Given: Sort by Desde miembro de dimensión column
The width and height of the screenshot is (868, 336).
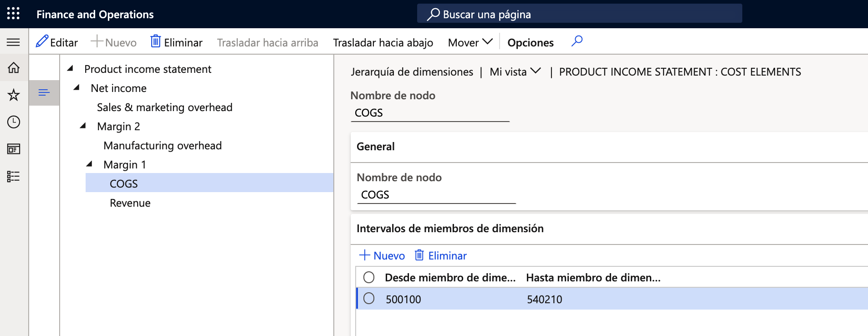Looking at the screenshot, I should 450,278.
